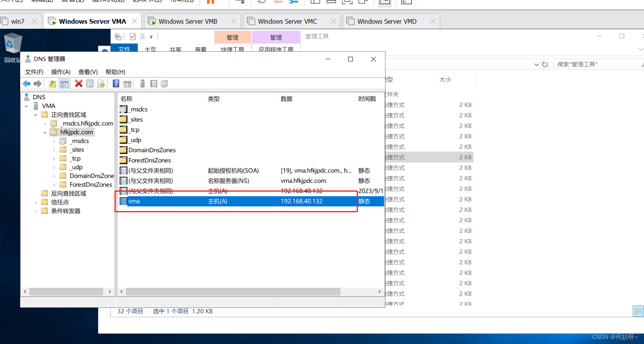644x344 pixels.
Task: Click the _sites folder icon in the records list
Action: (123, 119)
